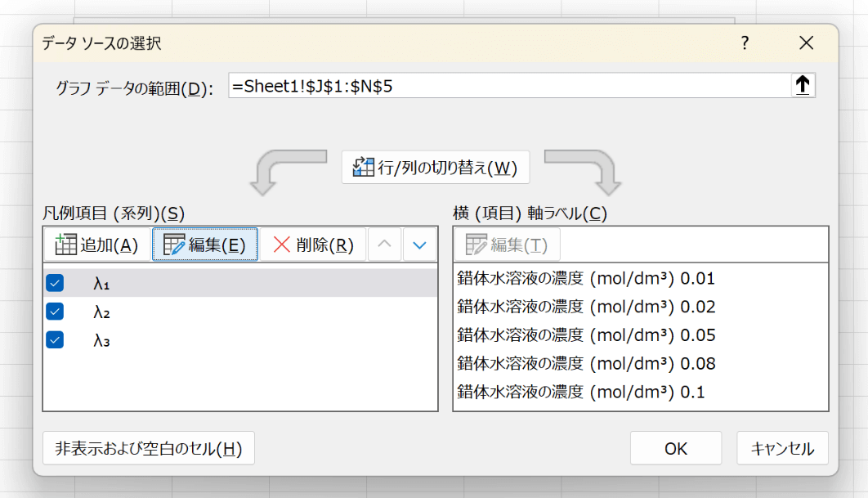Click Remove series button (削除)
Viewport: 868px width, 498px height.
click(313, 245)
